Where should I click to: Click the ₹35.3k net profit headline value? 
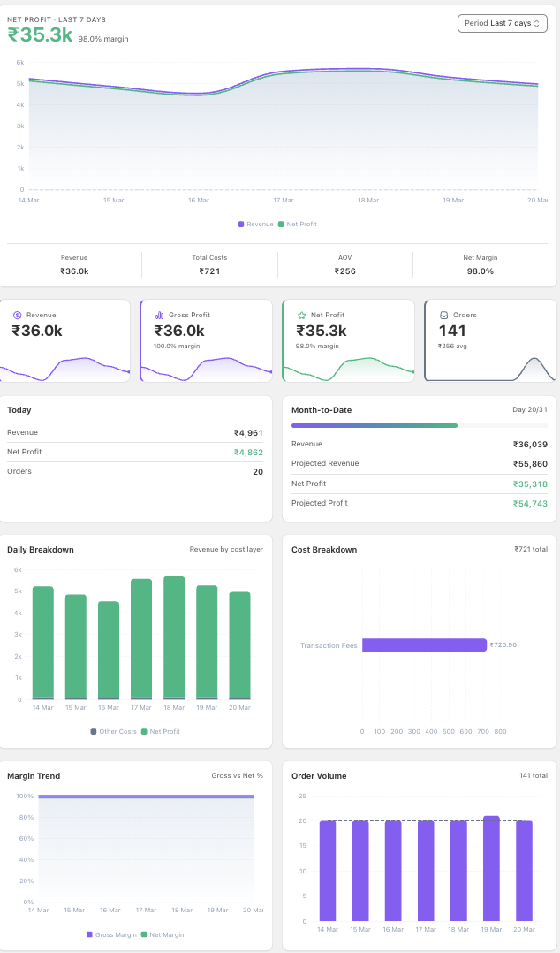click(x=40, y=35)
